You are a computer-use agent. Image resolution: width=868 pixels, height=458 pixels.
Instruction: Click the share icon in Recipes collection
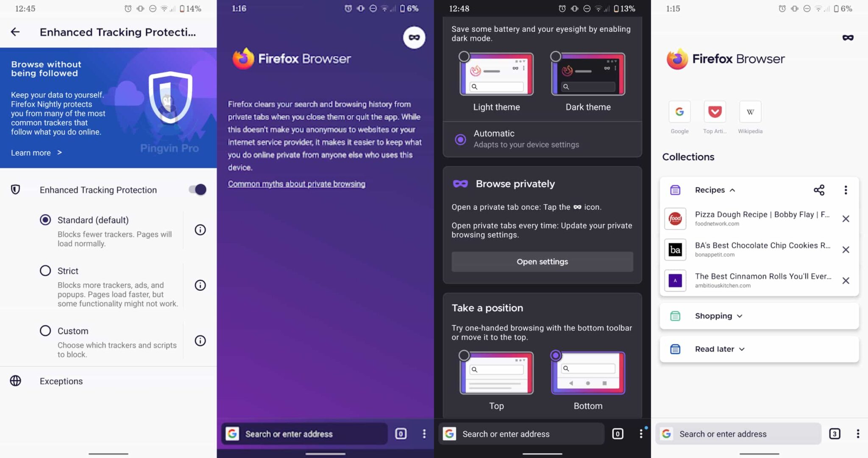pyautogui.click(x=819, y=190)
